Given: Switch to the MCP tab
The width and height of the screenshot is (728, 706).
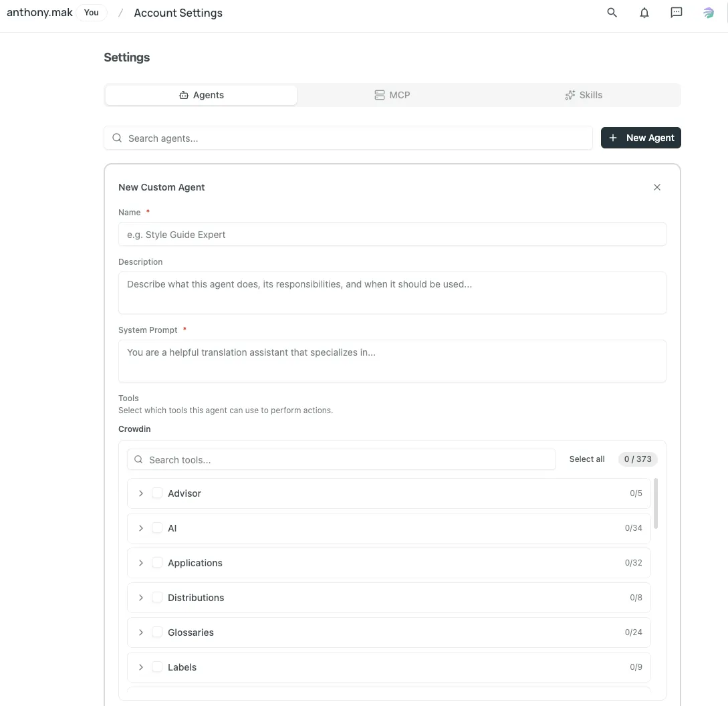Looking at the screenshot, I should click(x=392, y=95).
